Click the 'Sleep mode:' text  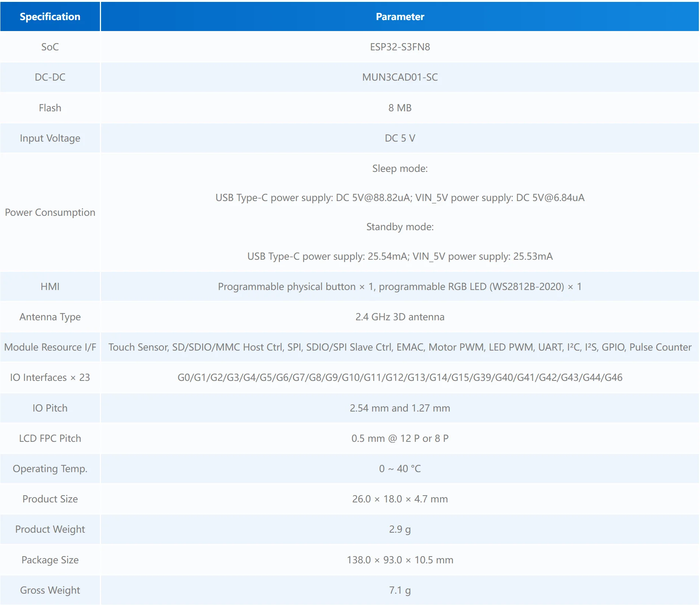pyautogui.click(x=400, y=168)
